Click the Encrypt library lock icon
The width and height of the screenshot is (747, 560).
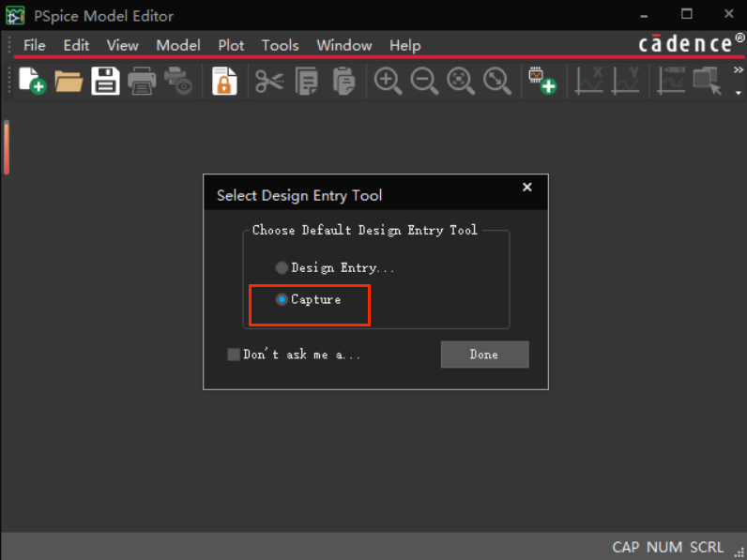click(224, 81)
